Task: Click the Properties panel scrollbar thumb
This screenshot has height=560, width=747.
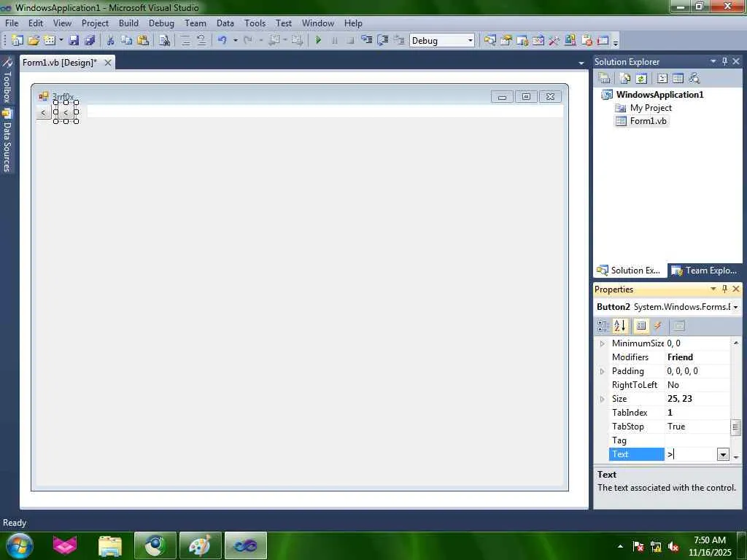Action: [x=735, y=427]
